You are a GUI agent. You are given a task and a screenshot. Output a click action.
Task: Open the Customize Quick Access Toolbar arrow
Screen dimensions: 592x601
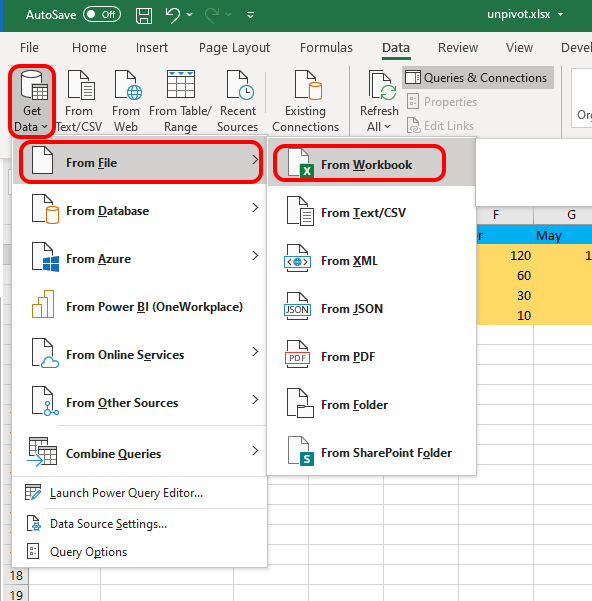tap(251, 15)
